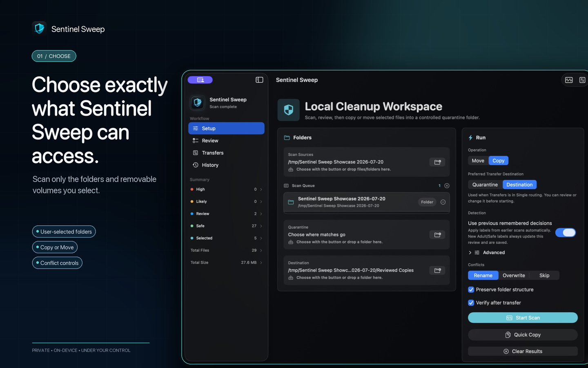
Task: Click the Folders panel folder icon
Action: pyautogui.click(x=287, y=138)
